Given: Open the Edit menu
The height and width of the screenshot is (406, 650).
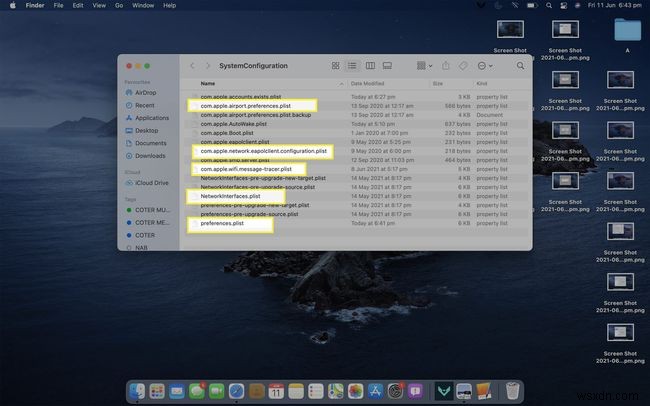Looking at the screenshot, I should [x=78, y=5].
